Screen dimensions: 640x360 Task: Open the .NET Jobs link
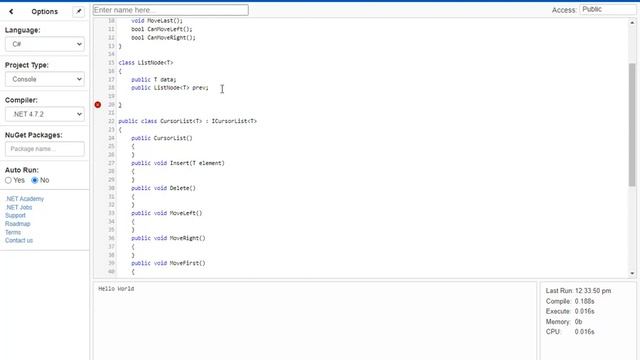point(19,207)
